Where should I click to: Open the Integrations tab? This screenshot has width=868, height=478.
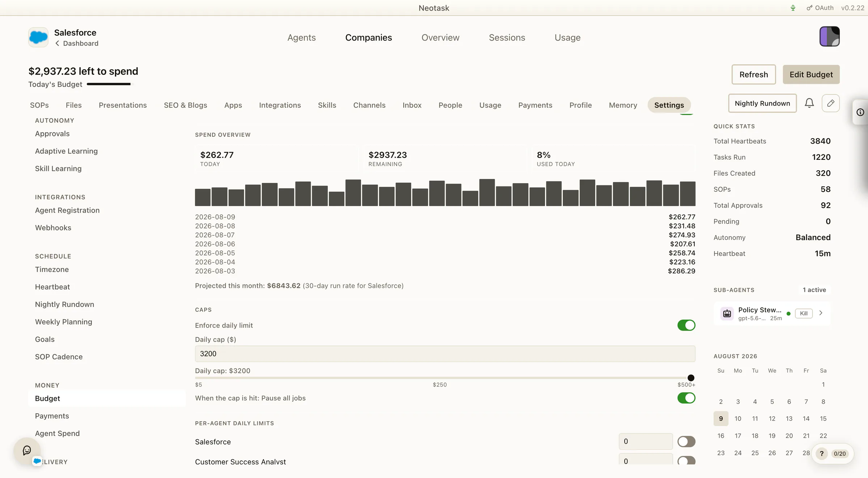[280, 105]
